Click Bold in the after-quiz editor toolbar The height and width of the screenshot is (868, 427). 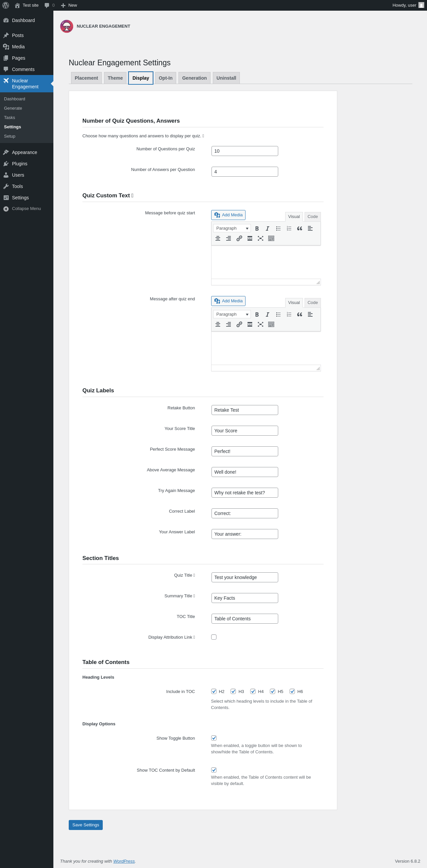[x=257, y=314]
